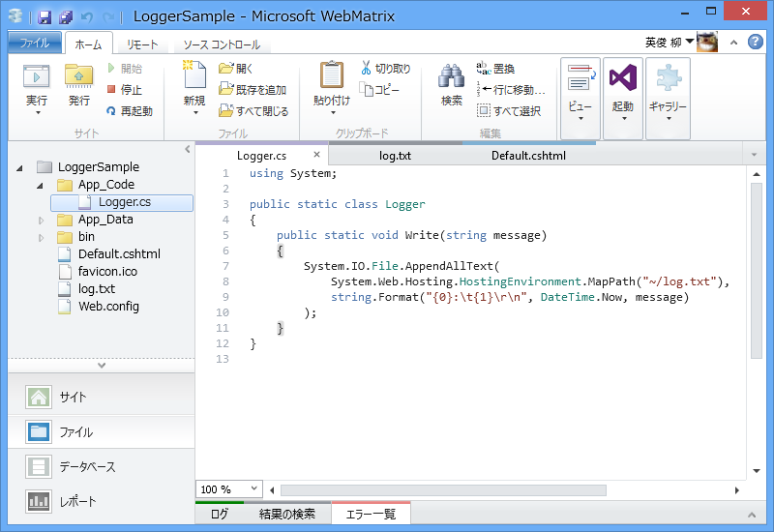Switch to the Default.cshtml editor tab
Viewport: 774px width, 532px height.
(528, 156)
